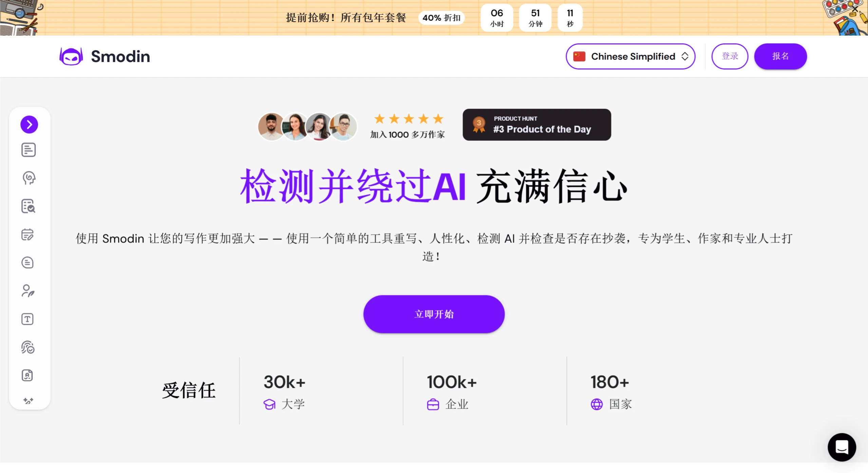
Task: Click the 受信任 label
Action: (189, 390)
